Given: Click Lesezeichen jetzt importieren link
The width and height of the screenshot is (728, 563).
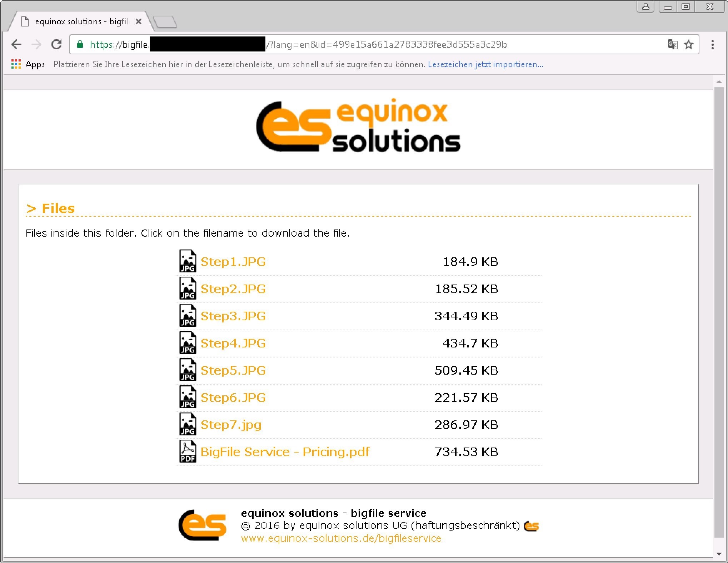Looking at the screenshot, I should tap(485, 64).
